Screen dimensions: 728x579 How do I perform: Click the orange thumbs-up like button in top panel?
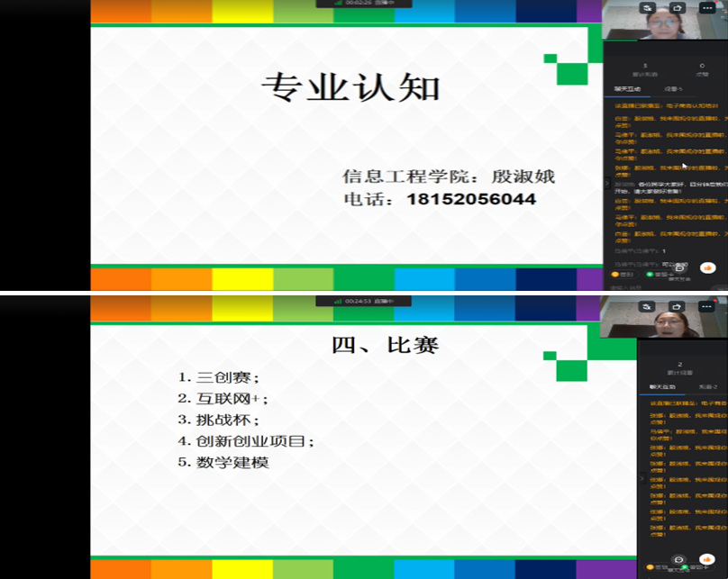click(x=707, y=267)
